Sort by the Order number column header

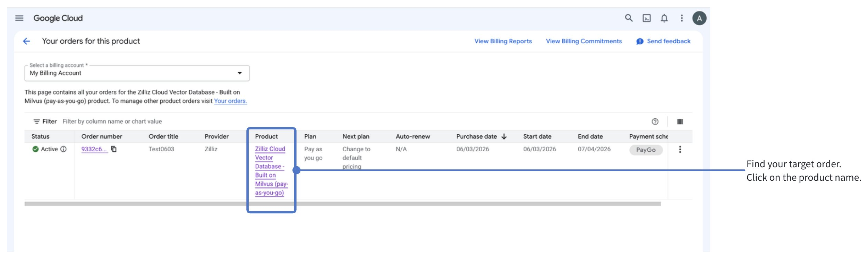coord(102,136)
